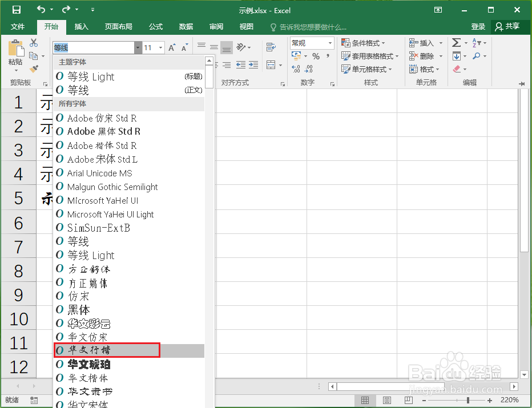Switch to the 公式 ribbon tab
Image resolution: width=532 pixels, height=408 pixels.
pyautogui.click(x=156, y=26)
